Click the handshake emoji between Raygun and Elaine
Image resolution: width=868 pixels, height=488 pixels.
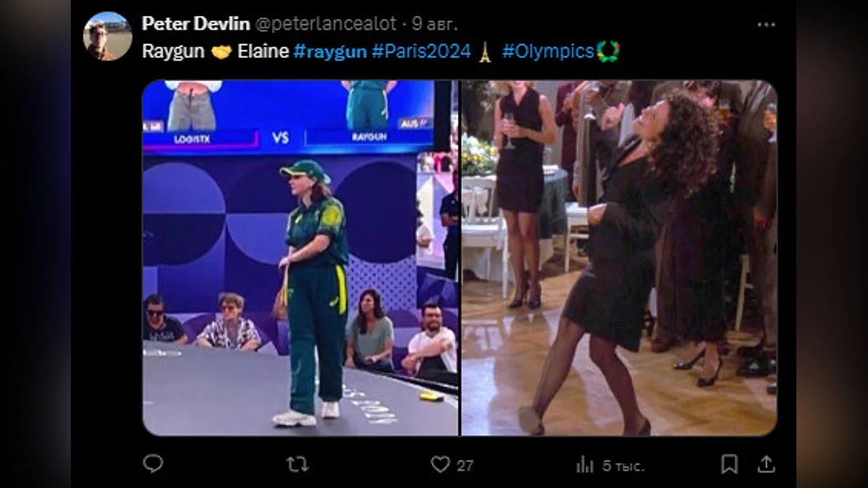click(x=221, y=52)
